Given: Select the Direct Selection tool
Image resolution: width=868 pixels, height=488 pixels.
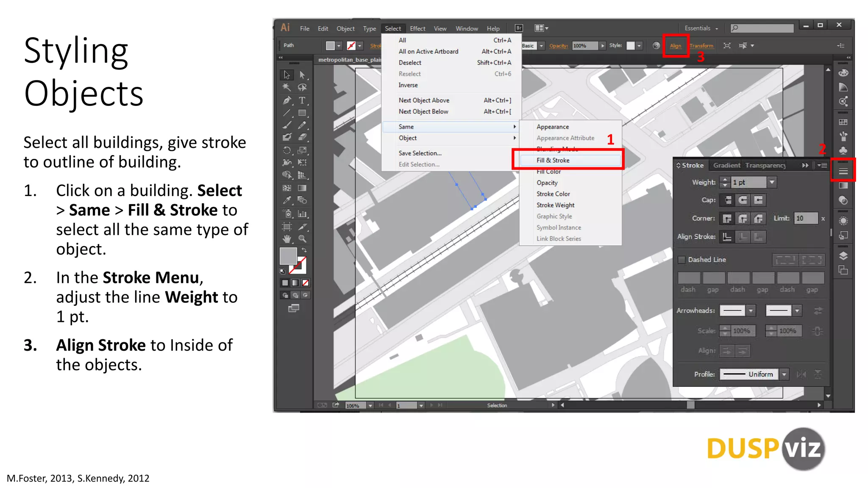Looking at the screenshot, I should coord(302,75).
